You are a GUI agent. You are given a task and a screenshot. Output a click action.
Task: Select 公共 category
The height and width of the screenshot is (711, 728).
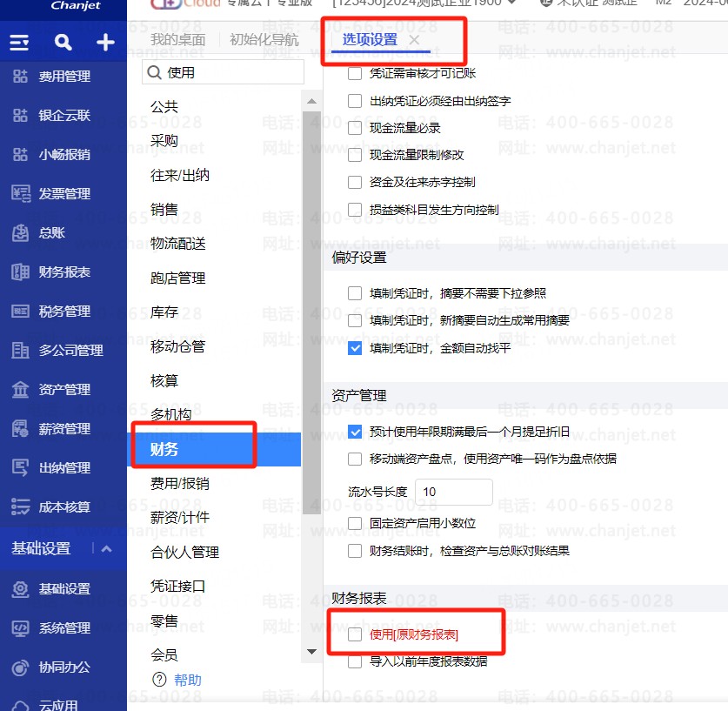tap(164, 106)
